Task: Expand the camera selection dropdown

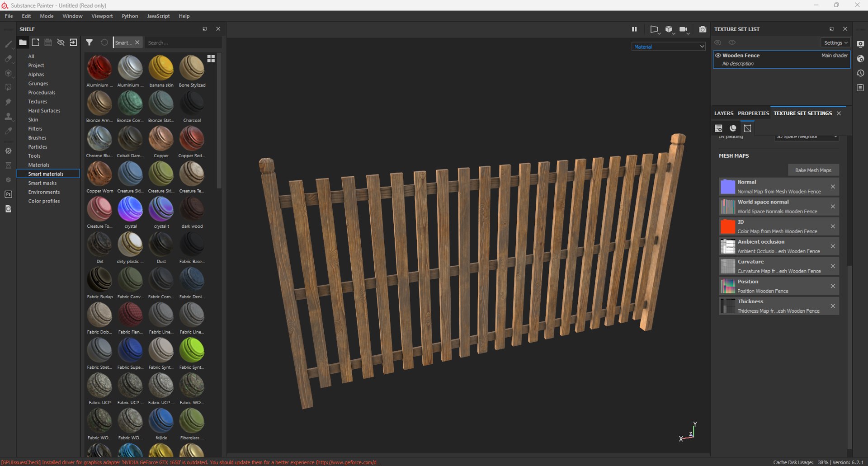Action: [684, 30]
